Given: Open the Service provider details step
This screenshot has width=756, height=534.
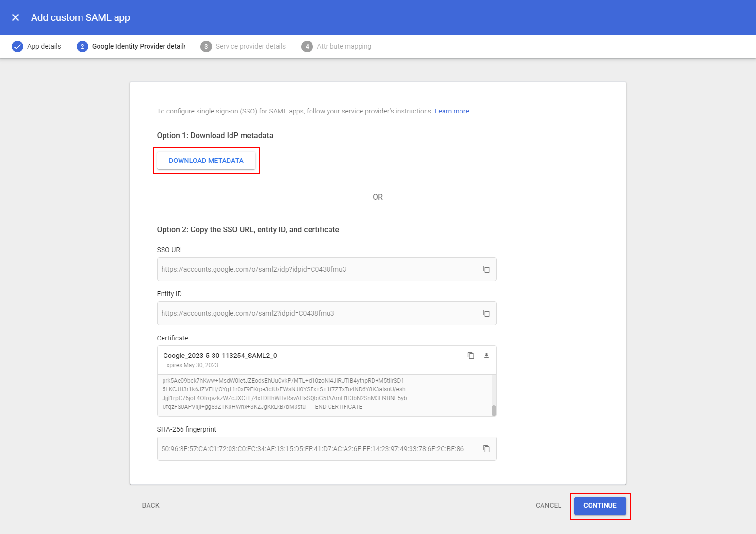Looking at the screenshot, I should coord(206,46).
